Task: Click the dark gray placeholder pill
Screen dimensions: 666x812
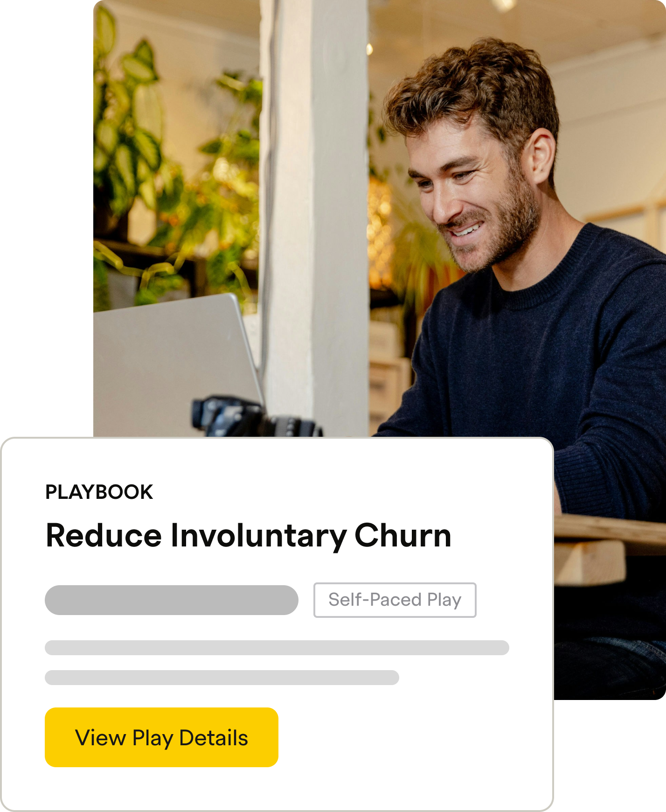Action: (172, 600)
